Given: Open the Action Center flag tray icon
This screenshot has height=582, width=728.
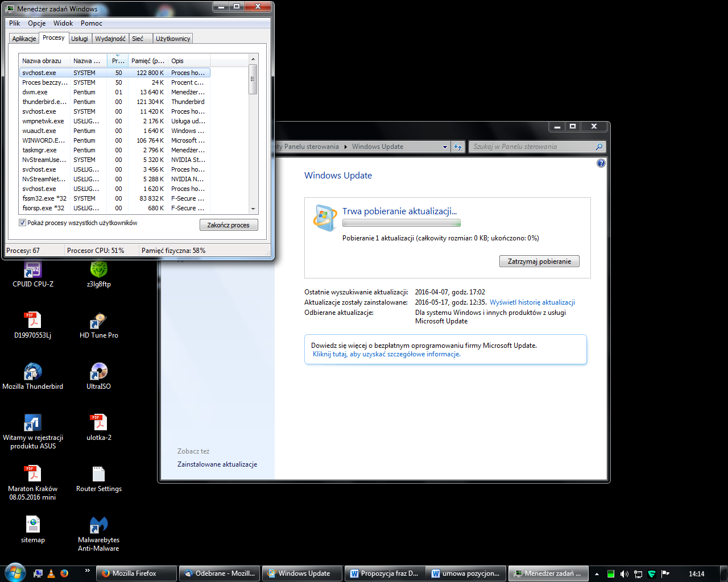Looking at the screenshot, I should [x=665, y=573].
